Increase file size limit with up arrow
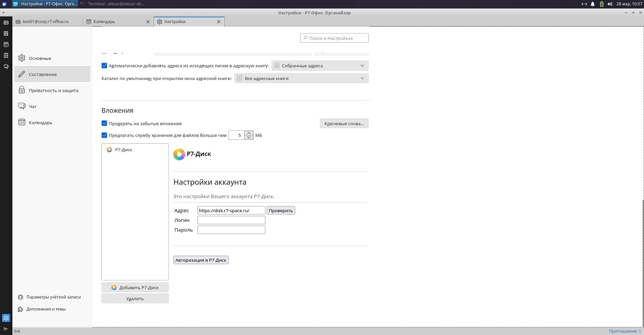Screen dimensions: 644x335 (248, 133)
